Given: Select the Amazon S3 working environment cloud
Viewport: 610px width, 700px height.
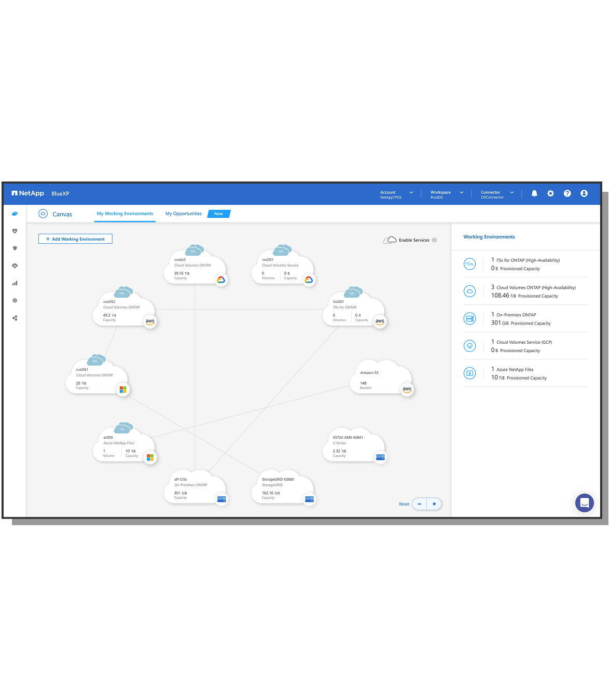Looking at the screenshot, I should (x=381, y=379).
